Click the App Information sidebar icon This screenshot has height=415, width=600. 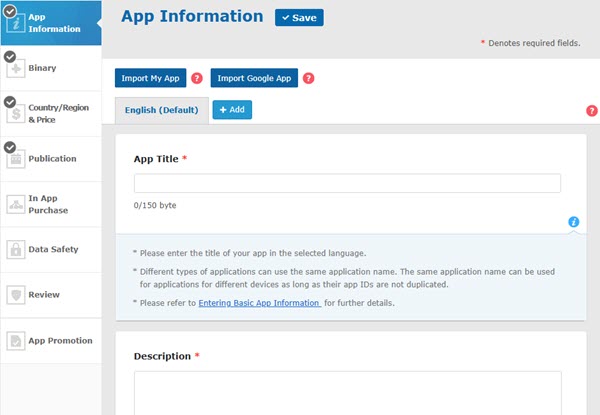(x=16, y=24)
